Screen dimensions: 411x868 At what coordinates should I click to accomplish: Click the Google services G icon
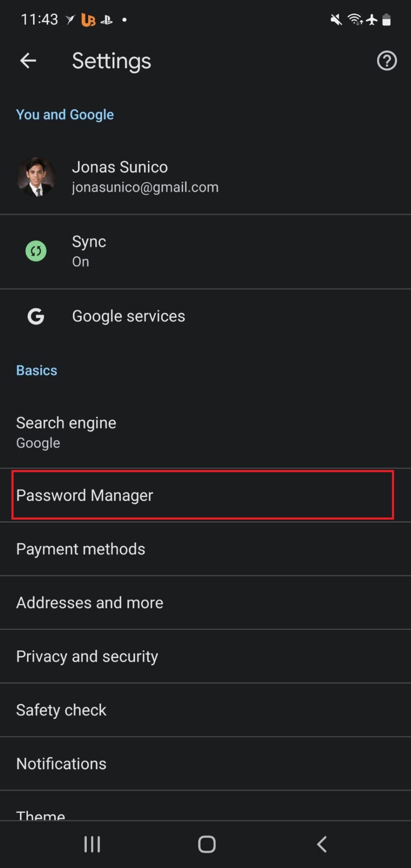(36, 316)
